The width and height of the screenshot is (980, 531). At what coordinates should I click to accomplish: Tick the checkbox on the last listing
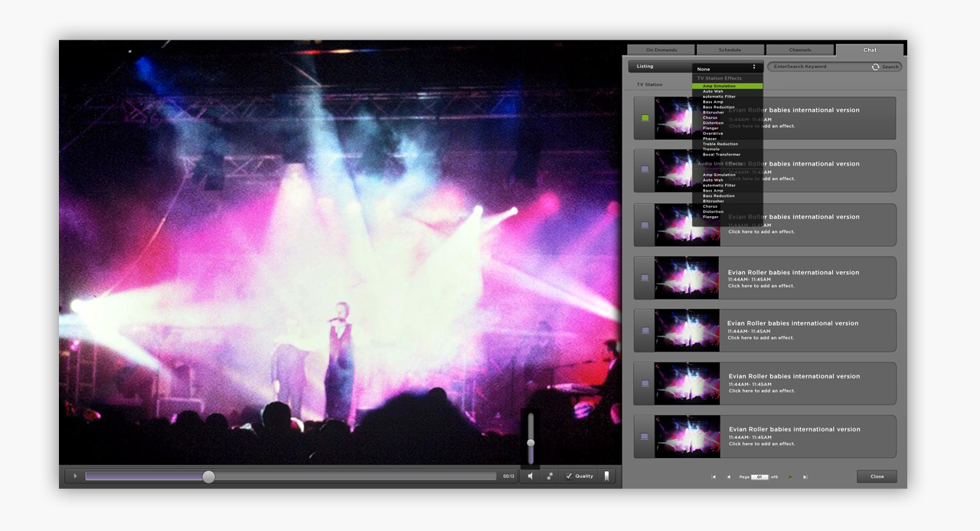point(645,437)
